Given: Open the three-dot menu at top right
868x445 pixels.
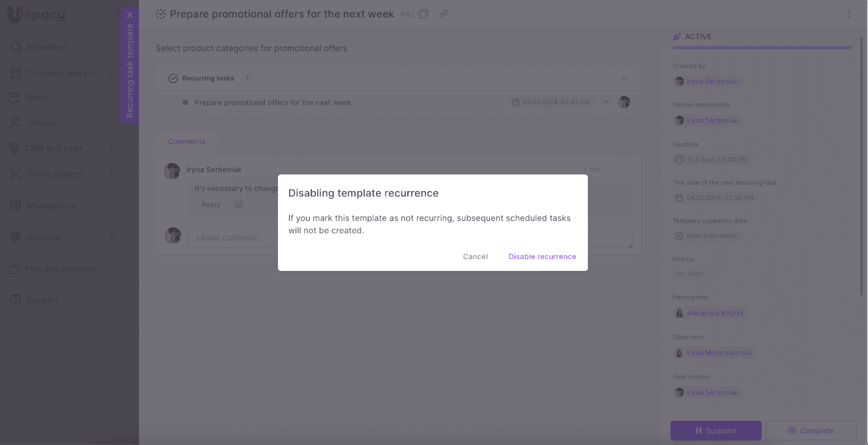Looking at the screenshot, I should pyautogui.click(x=849, y=14).
